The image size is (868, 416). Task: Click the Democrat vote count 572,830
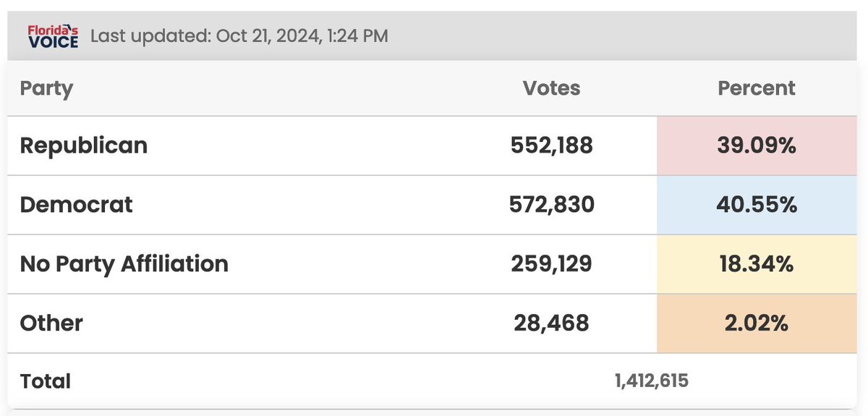point(551,205)
